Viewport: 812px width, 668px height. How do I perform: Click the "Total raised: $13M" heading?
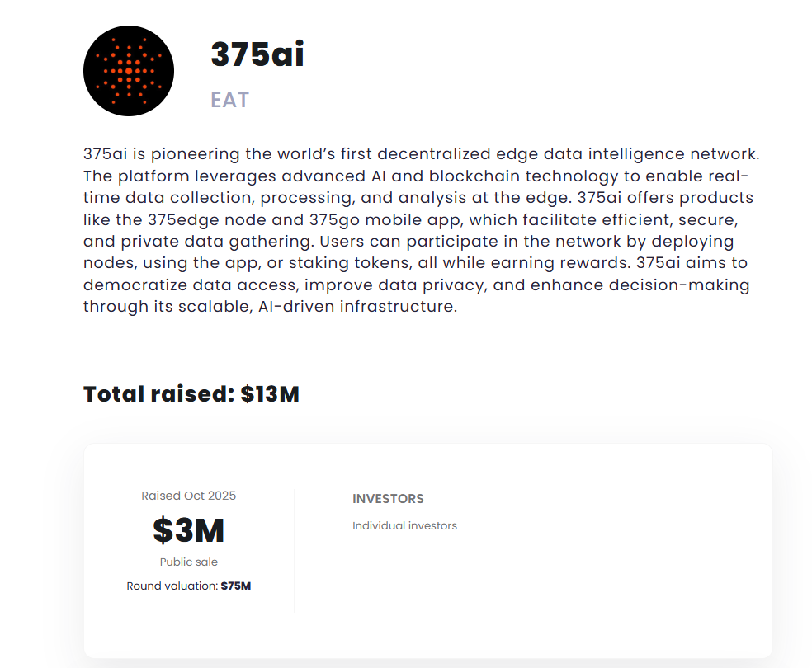(x=191, y=394)
